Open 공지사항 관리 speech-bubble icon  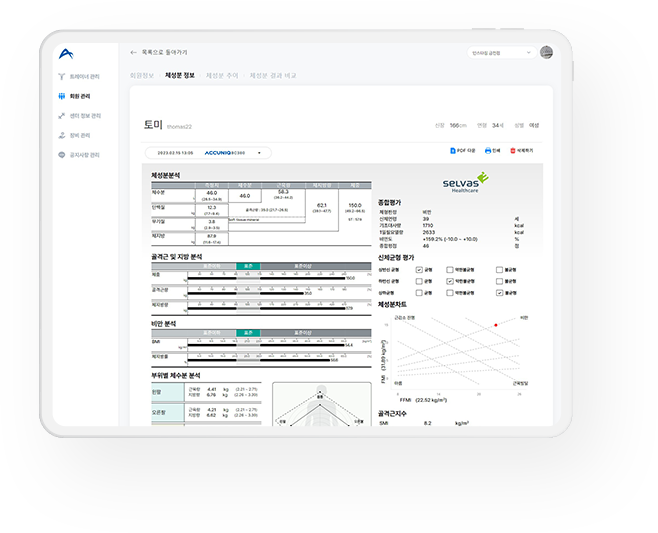62,155
